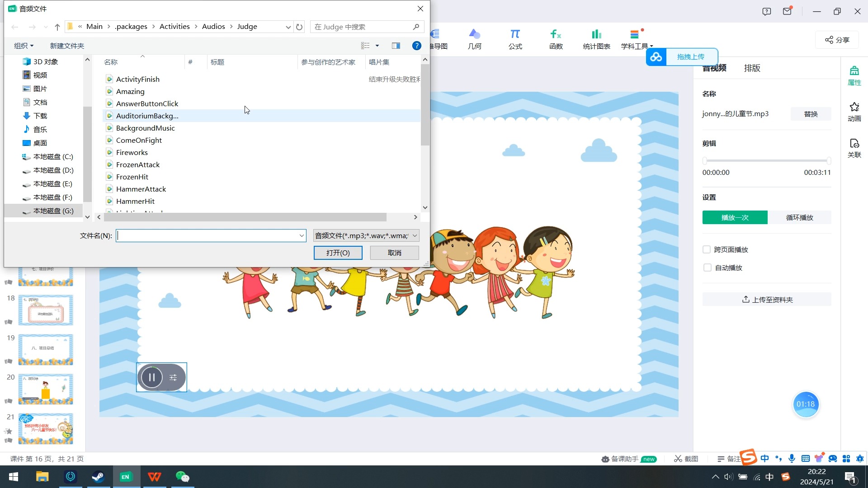
Task: Open the 几何 geometry tool
Action: pyautogui.click(x=474, y=39)
